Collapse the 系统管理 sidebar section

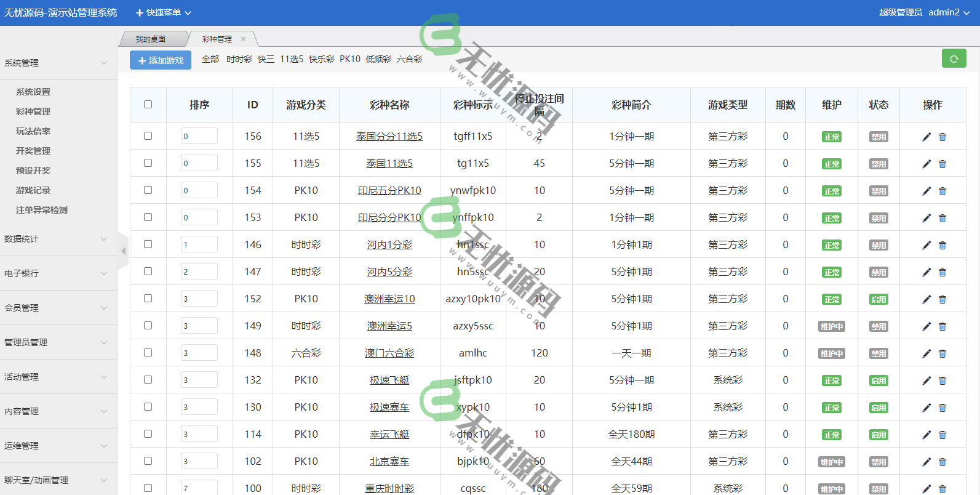tap(58, 63)
